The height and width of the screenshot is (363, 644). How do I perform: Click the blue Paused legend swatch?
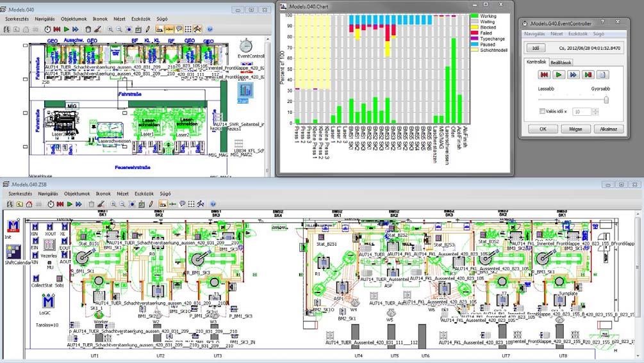pyautogui.click(x=474, y=44)
